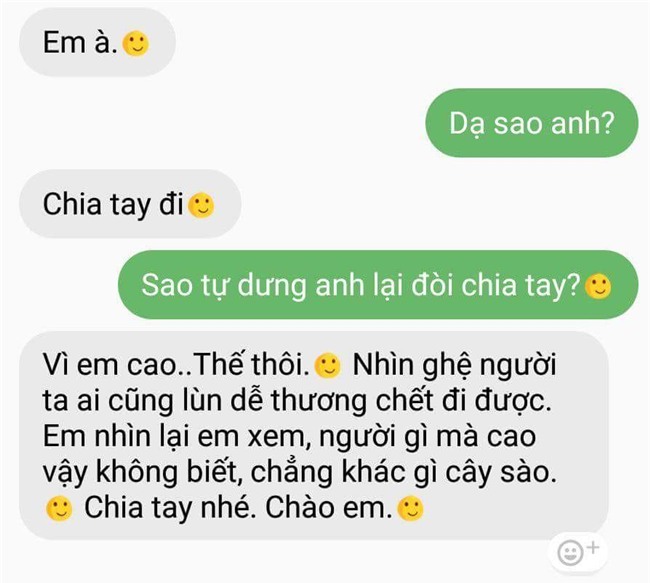The height and width of the screenshot is (583, 650).
Task: Select the long "Vì em cao" message
Action: pyautogui.click(x=314, y=436)
